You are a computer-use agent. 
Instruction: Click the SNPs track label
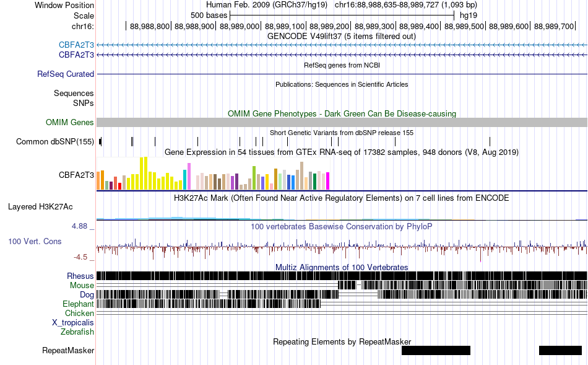(x=84, y=103)
